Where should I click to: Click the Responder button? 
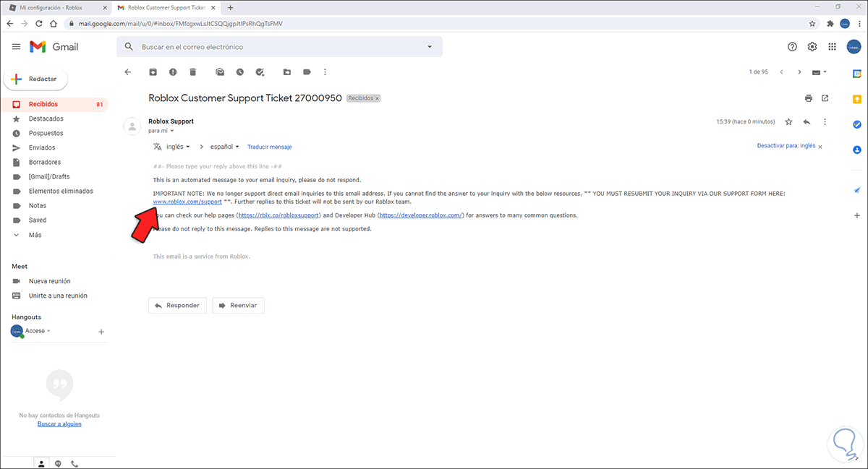pyautogui.click(x=177, y=306)
